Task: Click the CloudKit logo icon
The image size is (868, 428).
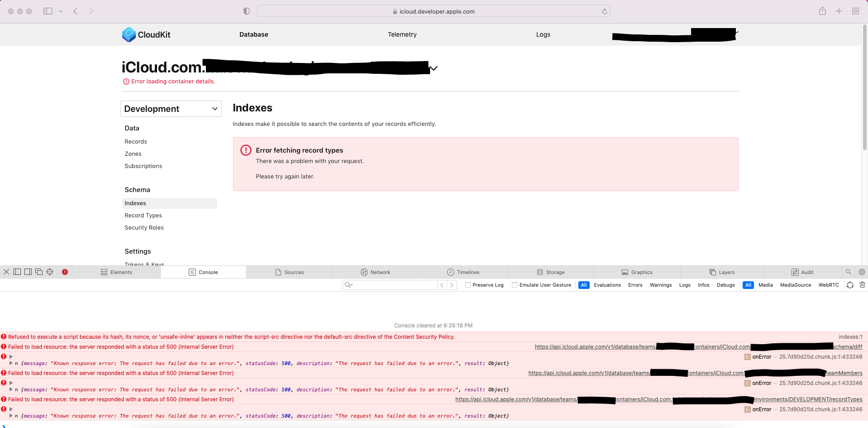Action: pos(129,35)
